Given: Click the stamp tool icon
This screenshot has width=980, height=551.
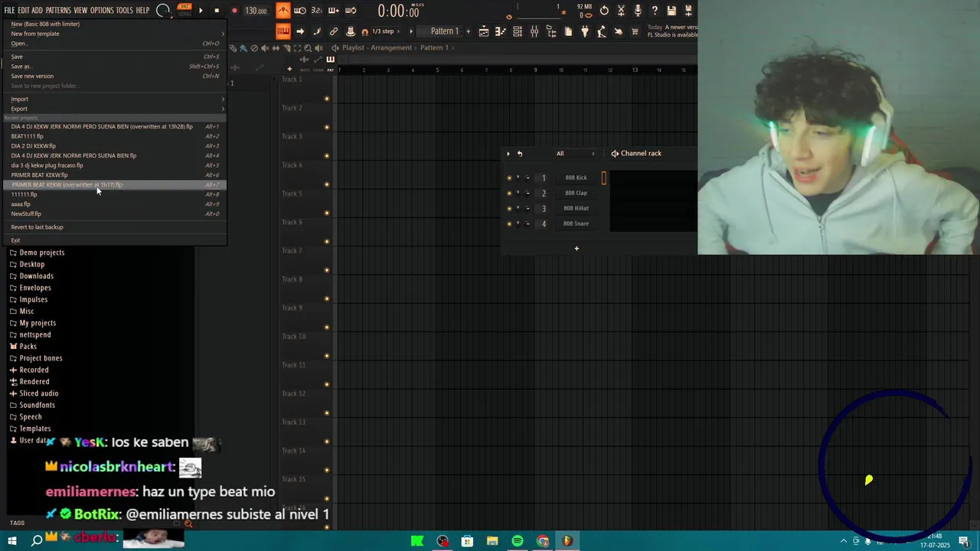Looking at the screenshot, I should click(350, 31).
